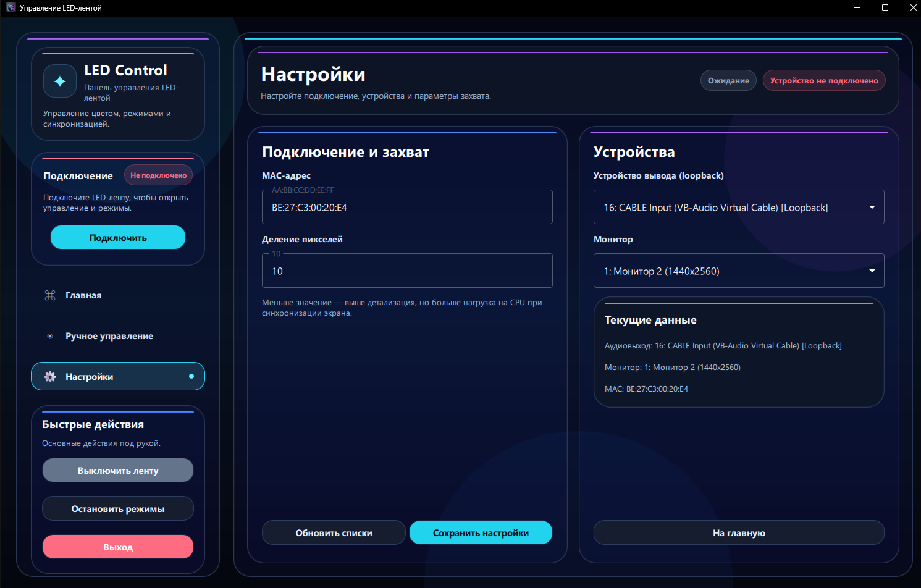This screenshot has height=588, width=921.
Task: Focus the Деление пикселей input field
Action: (x=407, y=271)
